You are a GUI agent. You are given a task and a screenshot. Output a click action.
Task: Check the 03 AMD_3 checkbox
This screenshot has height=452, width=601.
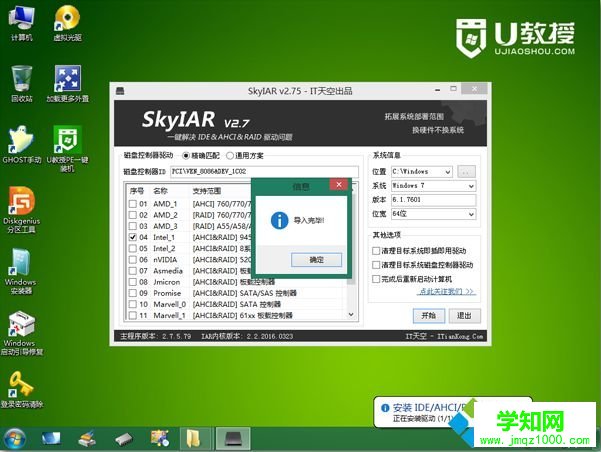[133, 226]
